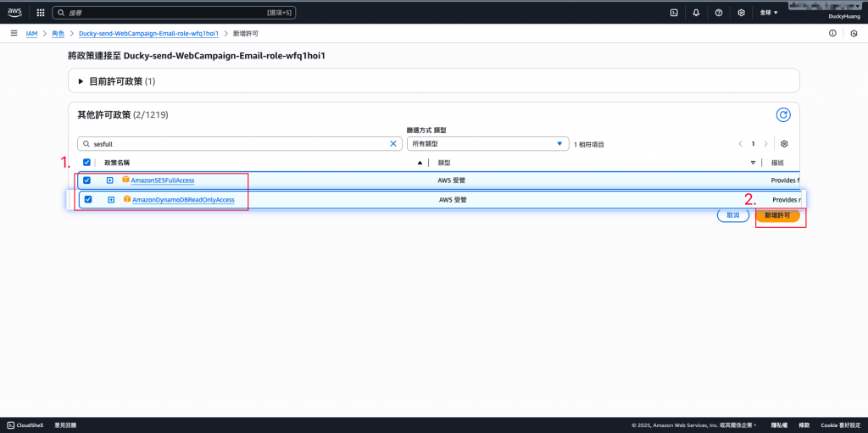Screen dimensions: 868x433
Task: Clear the sesfull search filter
Action: 393,143
